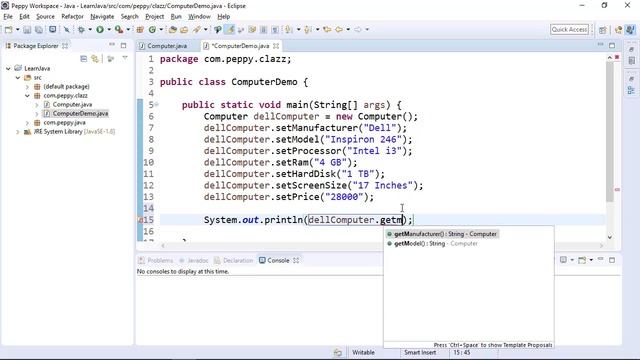Click Collapse All in Package Explorer
Screen dimensions: 640x360
[x=84, y=59]
